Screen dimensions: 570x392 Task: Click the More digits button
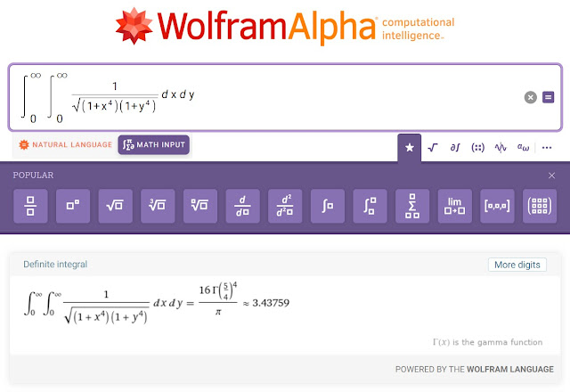coord(517,265)
